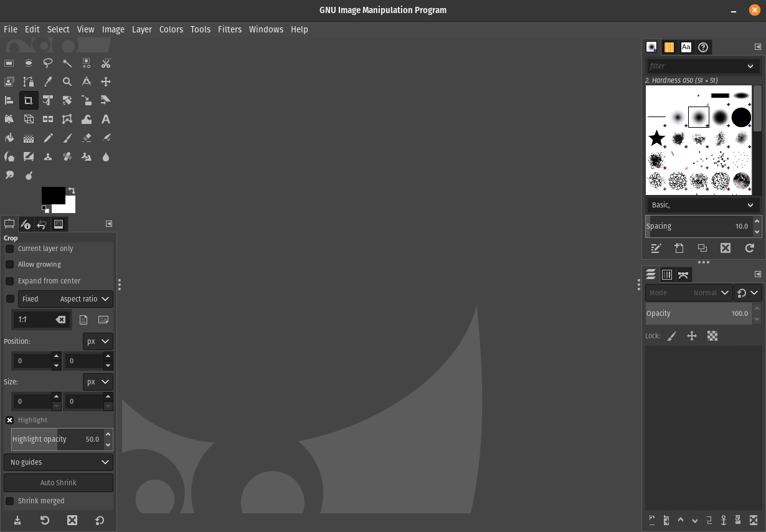This screenshot has width=766, height=532.
Task: Select the Bucket Fill tool
Action: click(x=9, y=138)
